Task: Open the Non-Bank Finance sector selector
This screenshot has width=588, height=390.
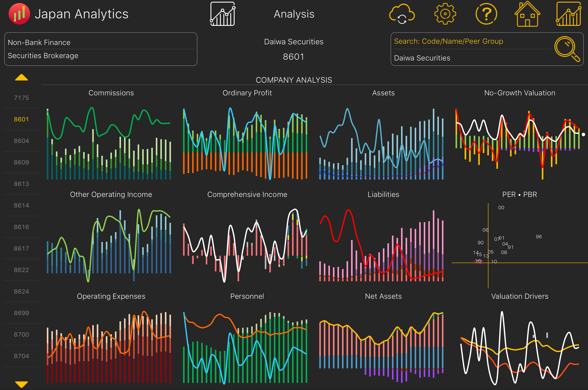Action: pos(101,42)
